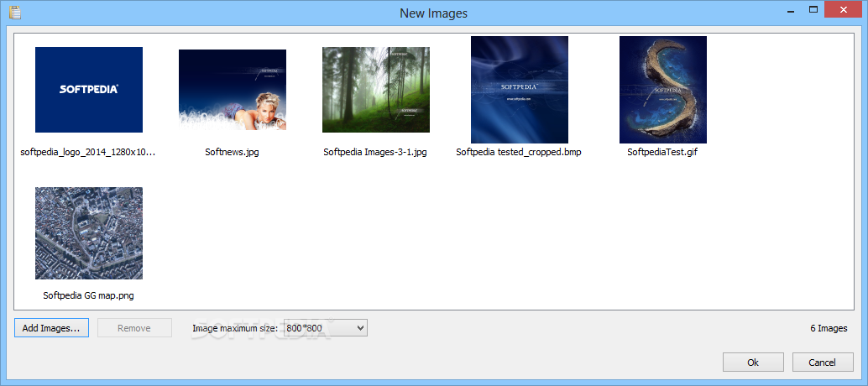Click the softpedia_logo_2014_1280x10... file name

click(x=89, y=152)
